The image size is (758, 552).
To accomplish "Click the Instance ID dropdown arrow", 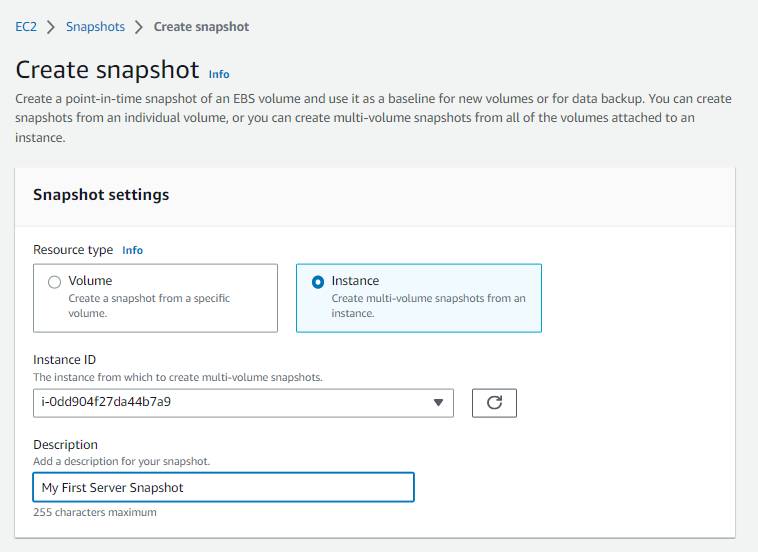I will [438, 403].
